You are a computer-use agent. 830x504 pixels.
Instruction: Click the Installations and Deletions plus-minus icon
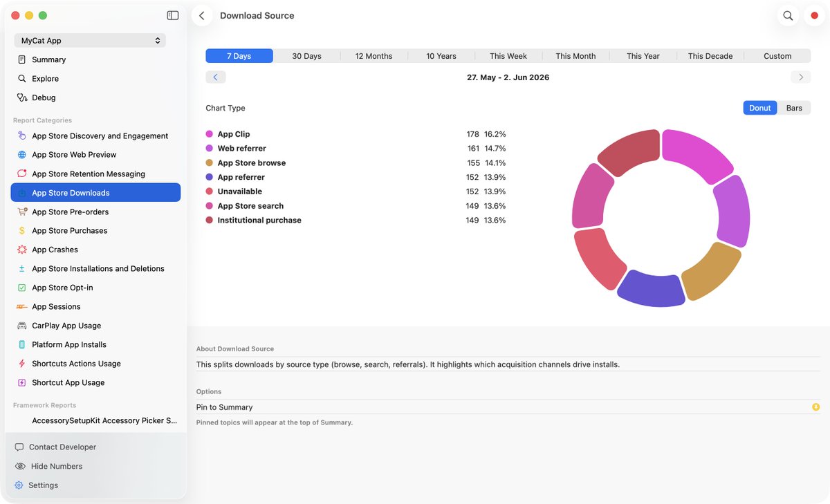(x=22, y=269)
